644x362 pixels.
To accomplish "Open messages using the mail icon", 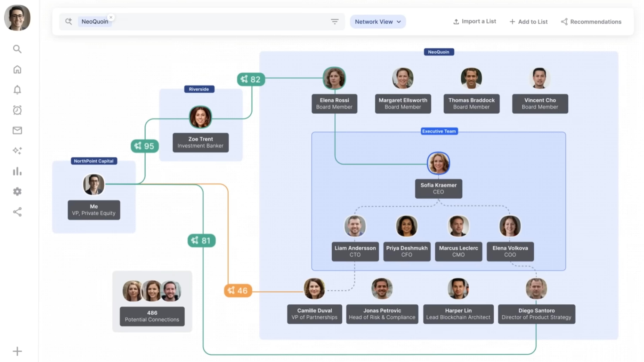I will (17, 130).
